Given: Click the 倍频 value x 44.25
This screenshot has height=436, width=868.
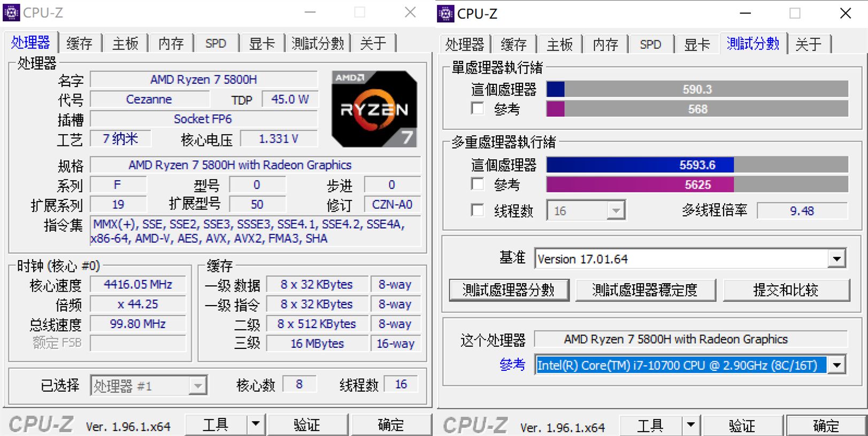Looking at the screenshot, I should point(138,304).
